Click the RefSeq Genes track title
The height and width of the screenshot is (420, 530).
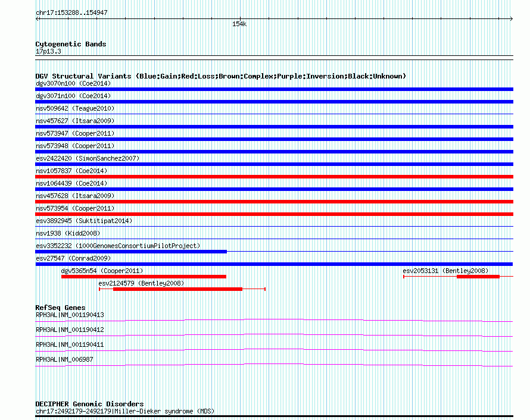pos(60,308)
